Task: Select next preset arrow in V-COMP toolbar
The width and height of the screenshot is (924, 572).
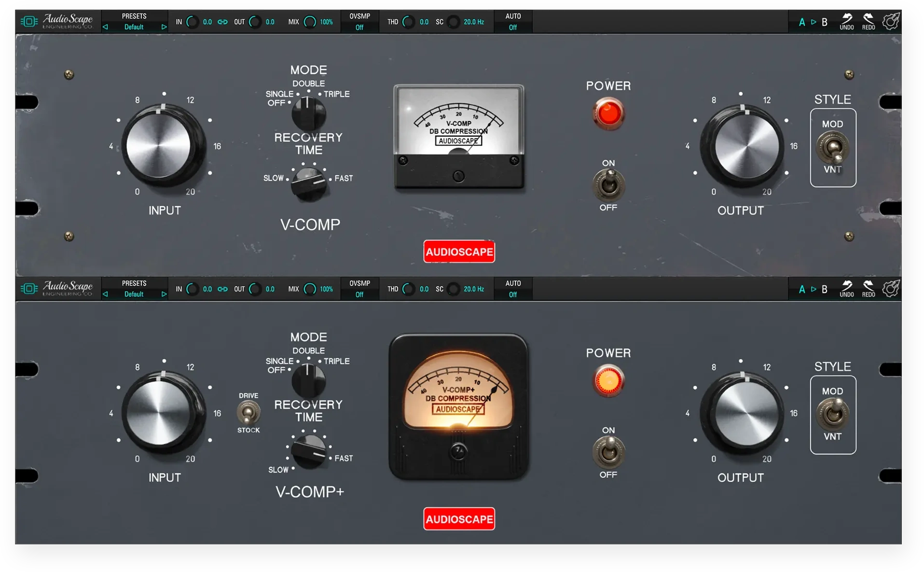Action: coord(164,27)
